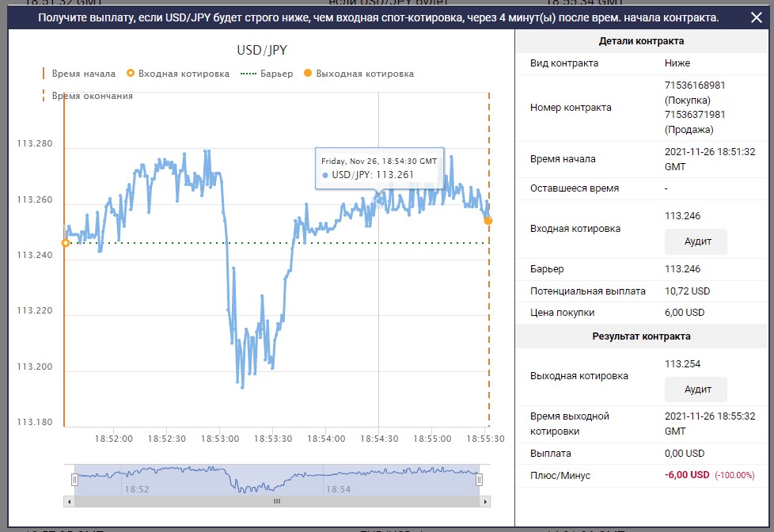The image size is (774, 532).
Task: Click the '(-100.00%)' percentage text
Action: [734, 475]
